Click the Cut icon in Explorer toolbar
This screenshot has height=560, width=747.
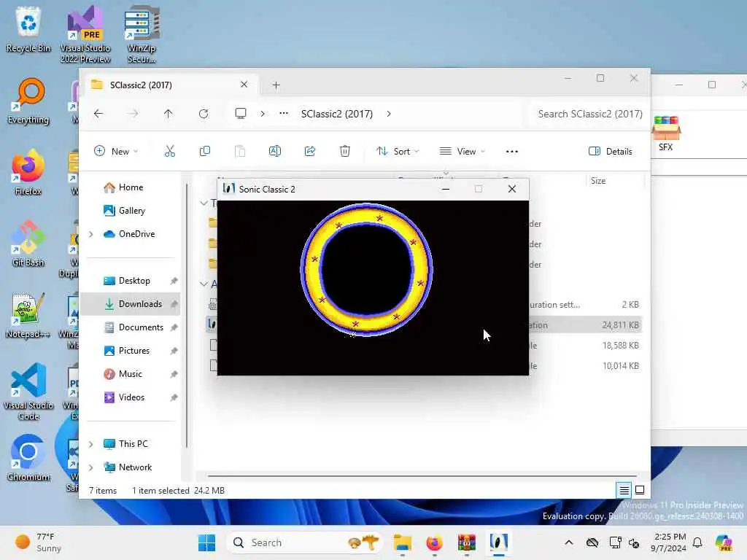[x=169, y=152]
